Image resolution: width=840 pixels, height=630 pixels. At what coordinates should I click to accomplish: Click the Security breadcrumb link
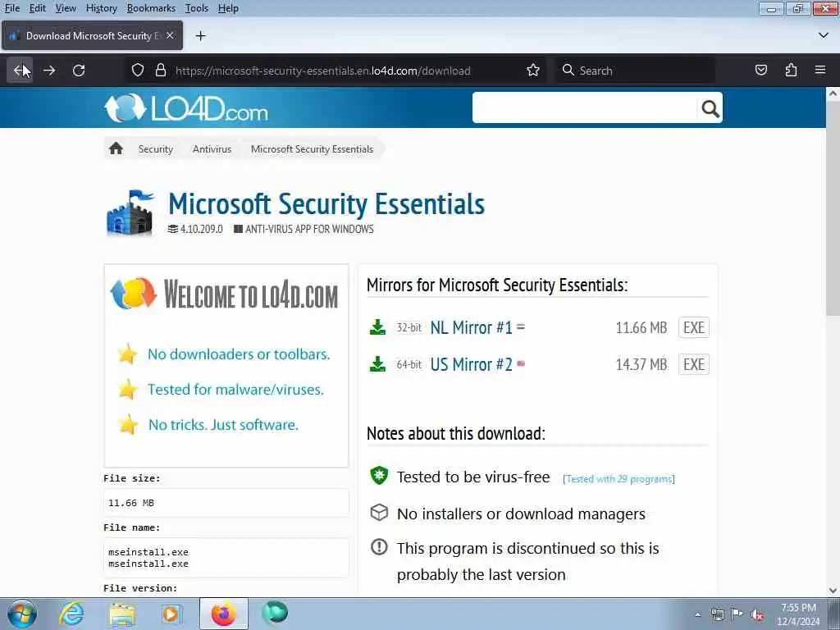coord(155,149)
